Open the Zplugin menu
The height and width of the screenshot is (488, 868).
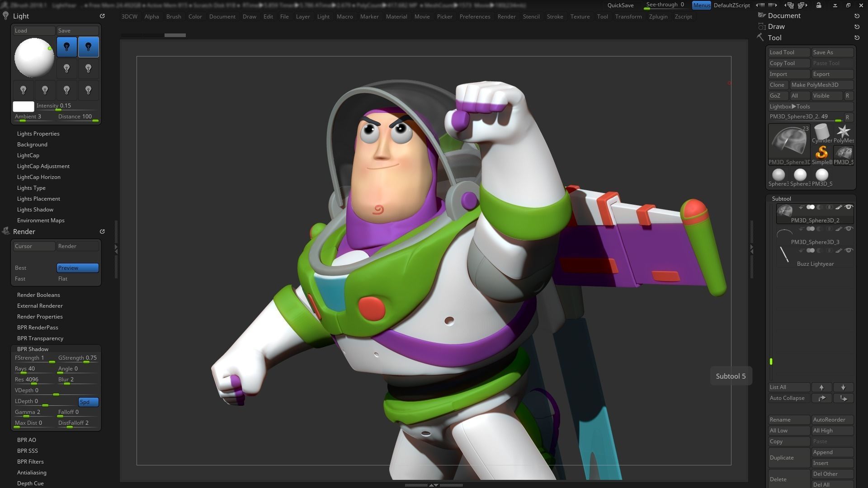click(658, 16)
